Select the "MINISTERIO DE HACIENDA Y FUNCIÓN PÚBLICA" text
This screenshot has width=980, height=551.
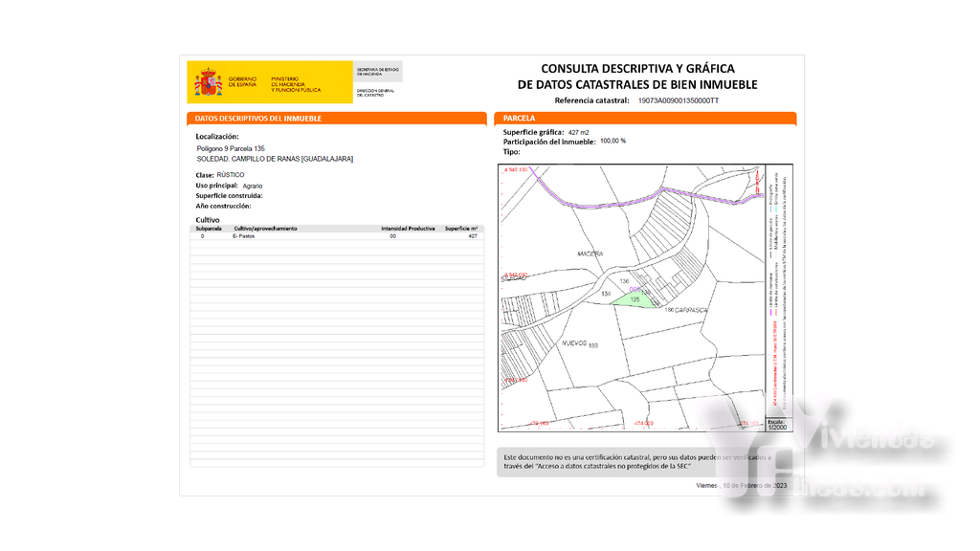point(296,84)
